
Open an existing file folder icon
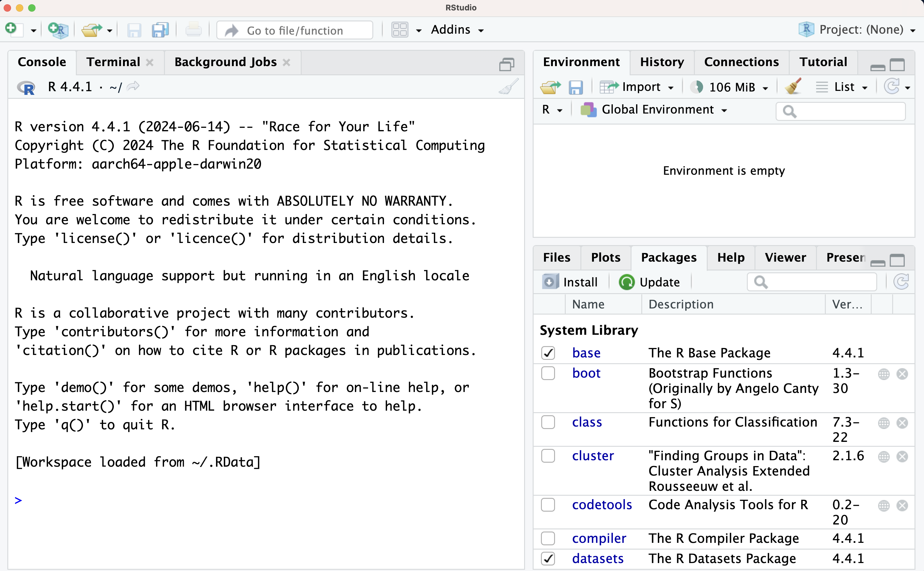(91, 30)
